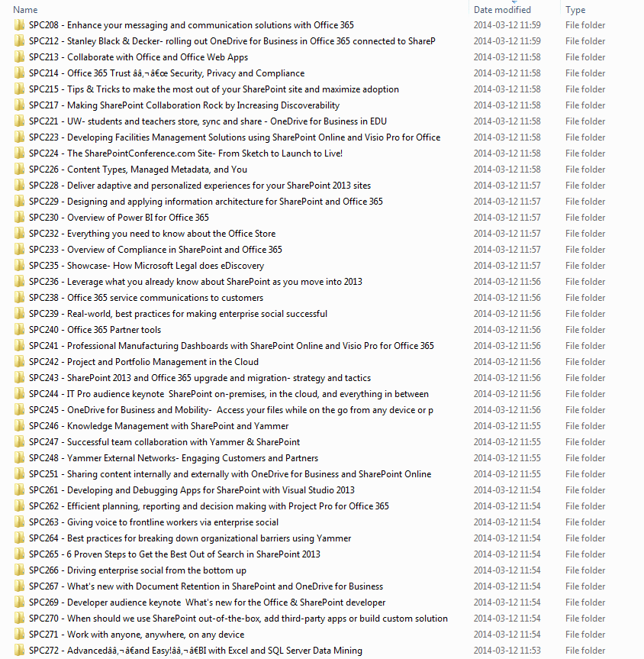644x659 pixels.
Task: Click date modified of SPC228 row
Action: tap(507, 186)
